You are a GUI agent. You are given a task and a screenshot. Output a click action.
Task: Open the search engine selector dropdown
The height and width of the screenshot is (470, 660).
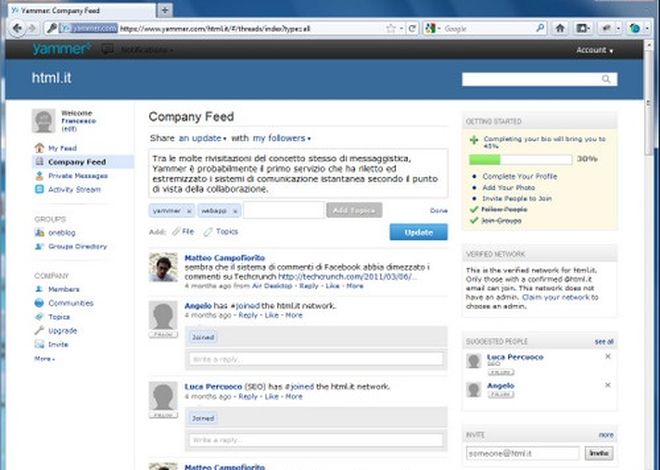coord(432,29)
